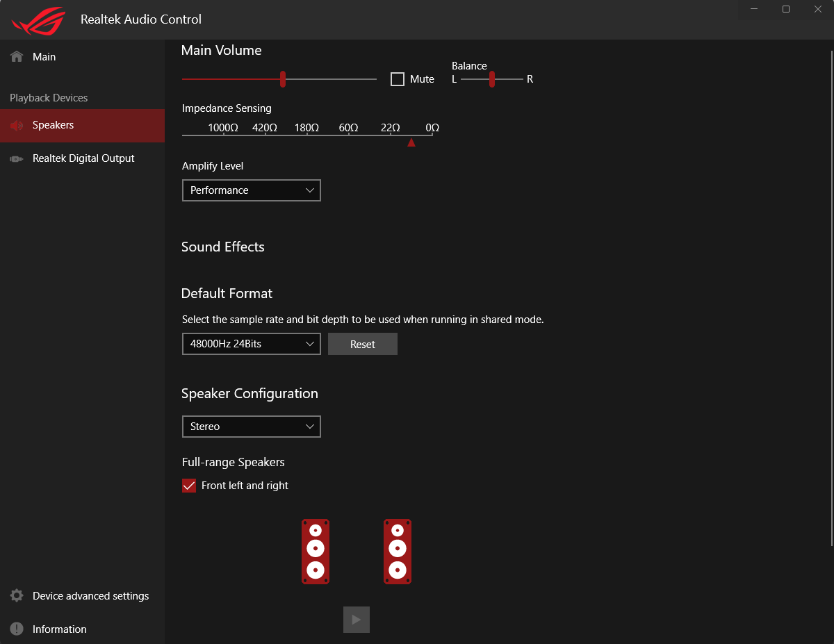Click the Speaker Configuration heading

250,393
